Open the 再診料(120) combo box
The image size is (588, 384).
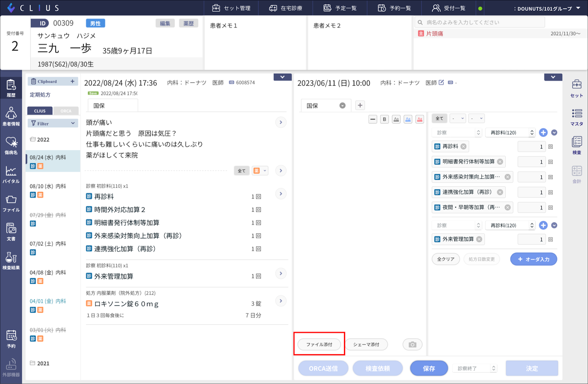pos(510,132)
